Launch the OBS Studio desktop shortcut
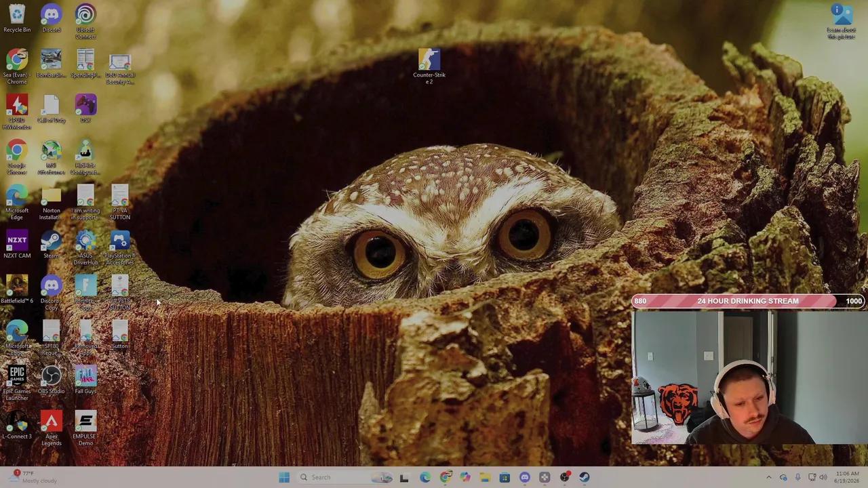 [x=52, y=380]
